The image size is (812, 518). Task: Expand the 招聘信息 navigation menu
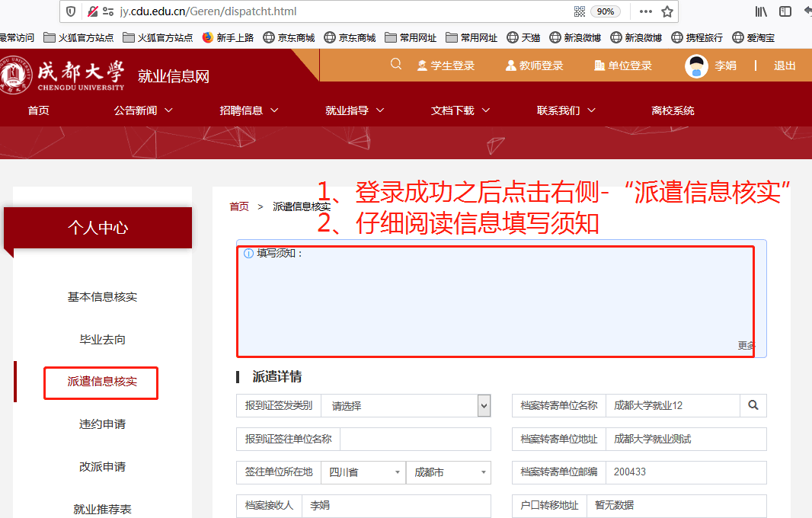(x=249, y=110)
